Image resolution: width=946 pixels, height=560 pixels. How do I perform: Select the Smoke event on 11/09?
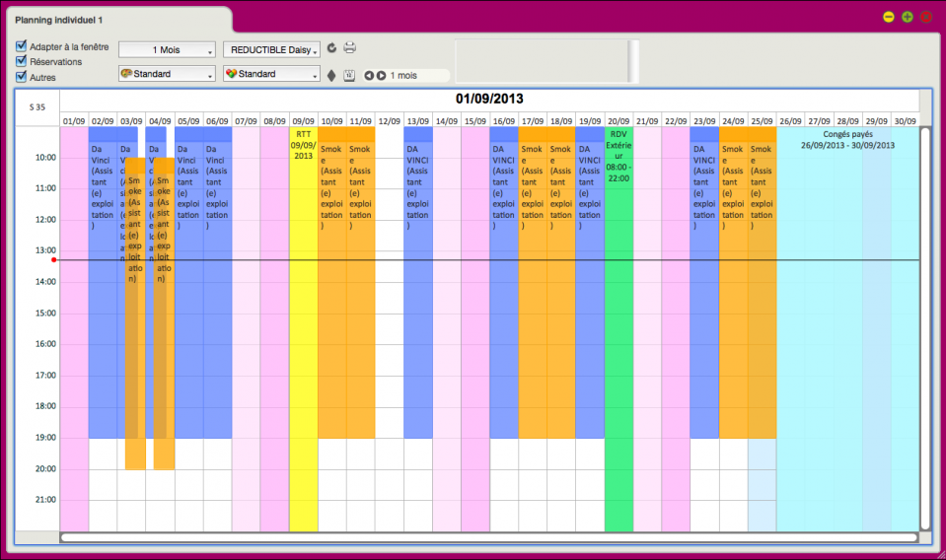pos(361,282)
